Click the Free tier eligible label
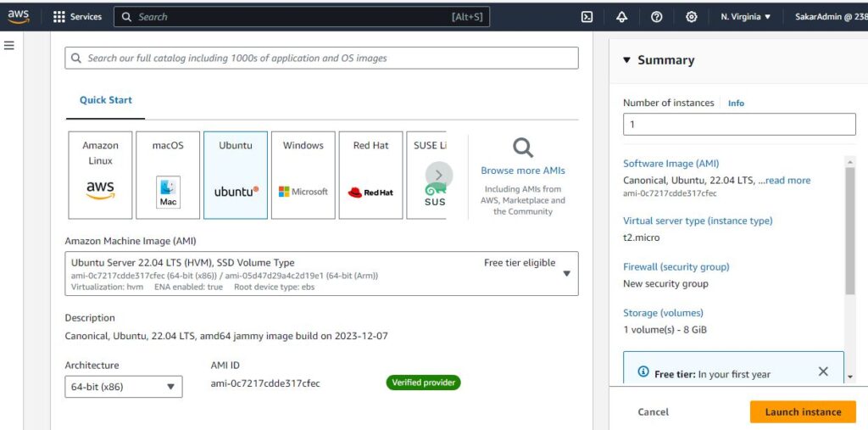 (x=520, y=263)
